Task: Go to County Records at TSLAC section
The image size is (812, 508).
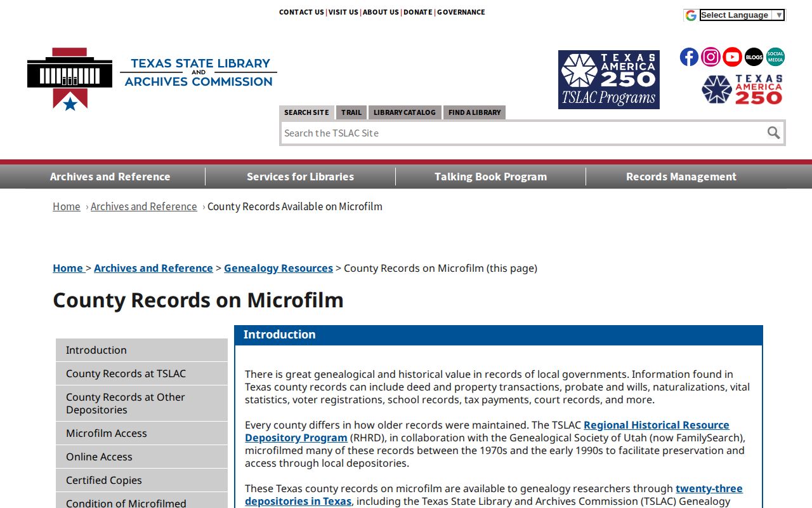Action: (141, 373)
